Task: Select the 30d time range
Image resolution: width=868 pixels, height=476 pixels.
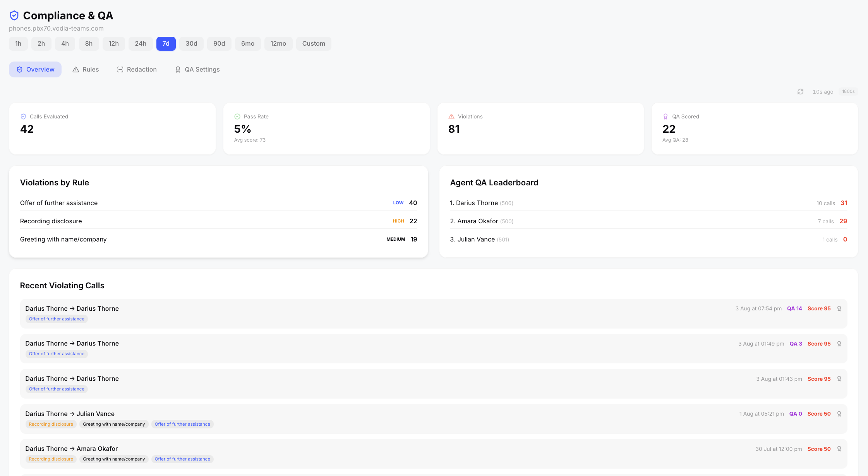Action: [x=191, y=44]
